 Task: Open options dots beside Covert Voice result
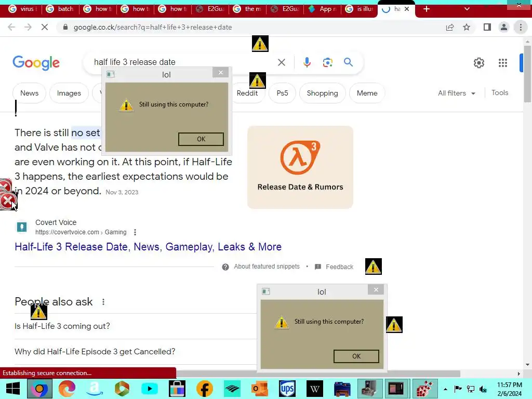point(135,232)
